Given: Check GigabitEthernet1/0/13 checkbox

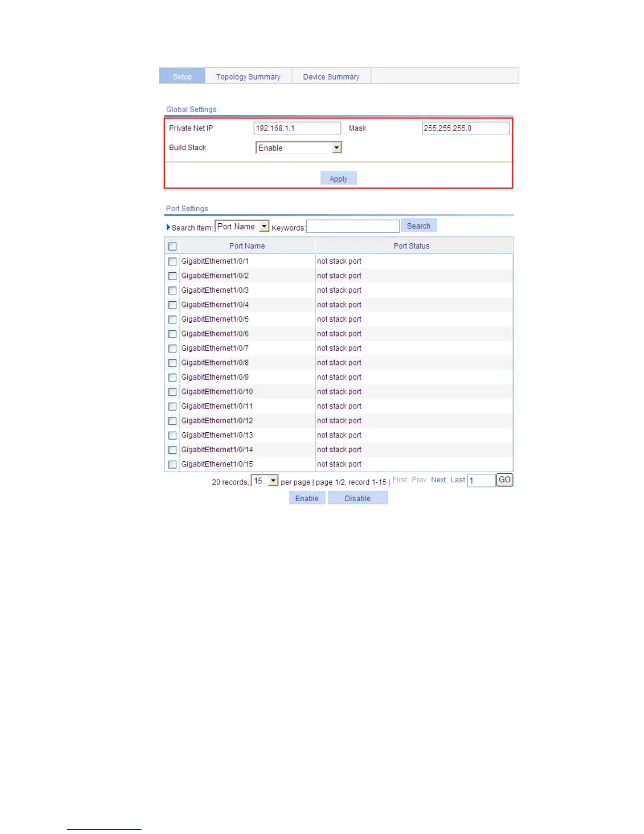Looking at the screenshot, I should (172, 435).
